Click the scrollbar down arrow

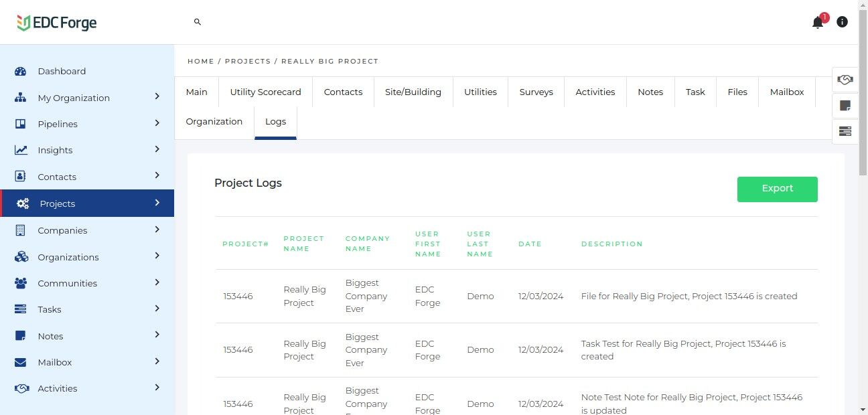(863, 409)
